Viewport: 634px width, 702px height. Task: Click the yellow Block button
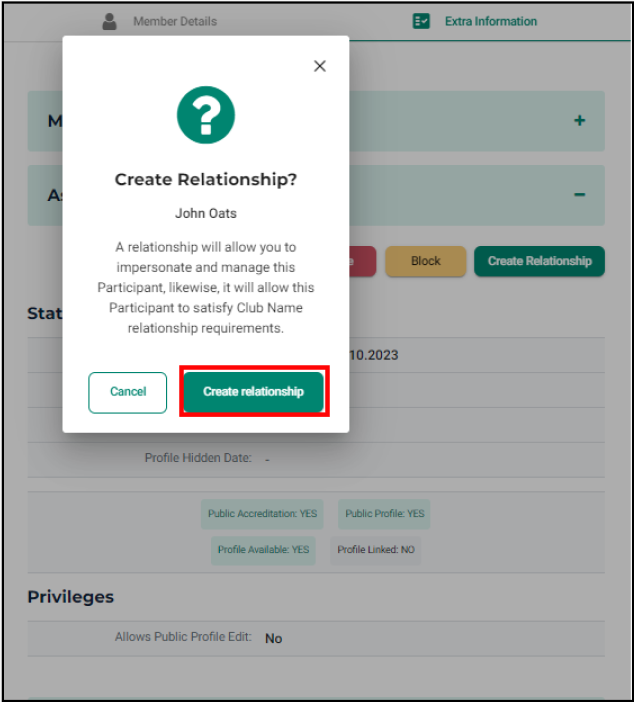(425, 261)
